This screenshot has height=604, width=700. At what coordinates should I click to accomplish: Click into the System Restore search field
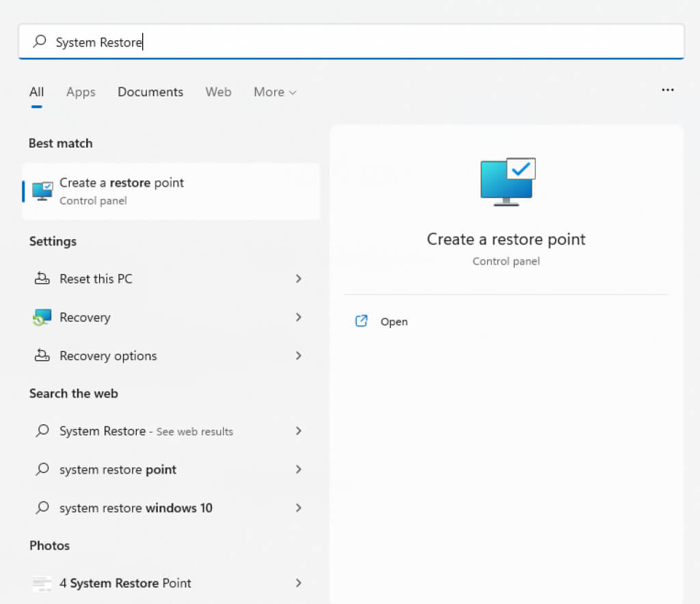[342, 42]
